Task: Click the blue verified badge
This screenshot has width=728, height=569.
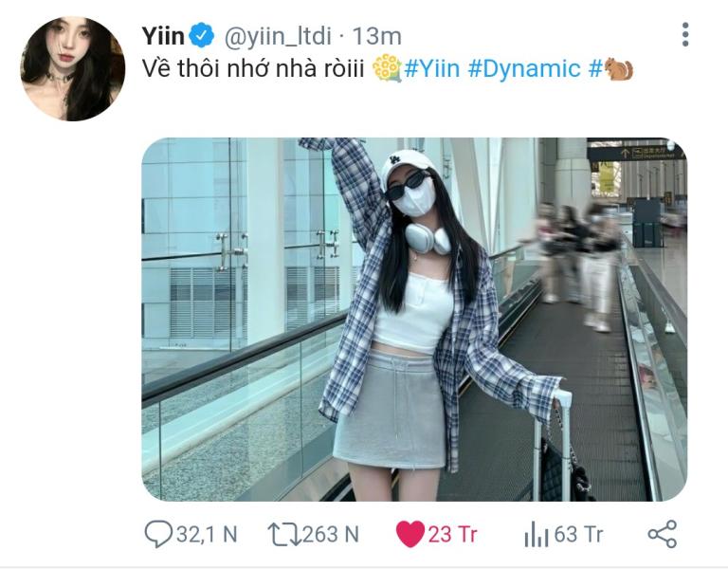Action: click(201, 35)
